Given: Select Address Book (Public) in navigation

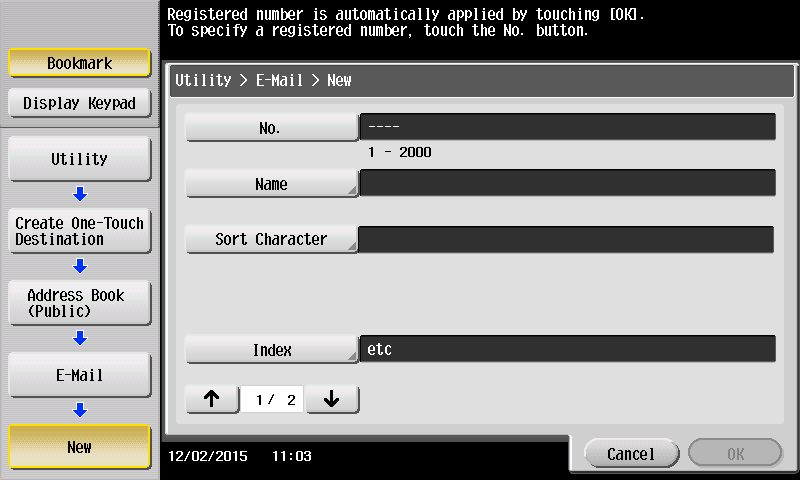Looking at the screenshot, I should (x=79, y=303).
